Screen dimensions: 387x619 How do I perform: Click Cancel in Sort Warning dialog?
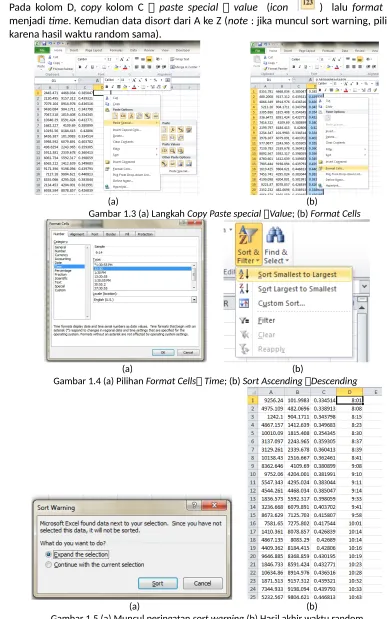(202, 583)
